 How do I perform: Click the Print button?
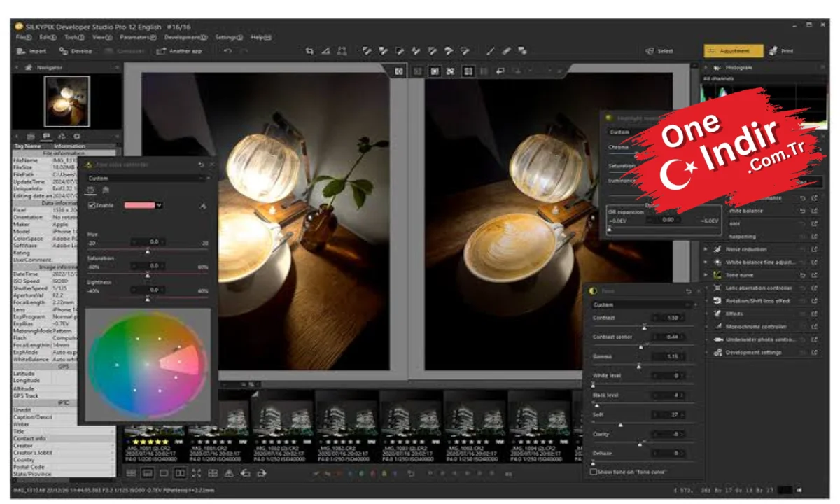(x=781, y=51)
